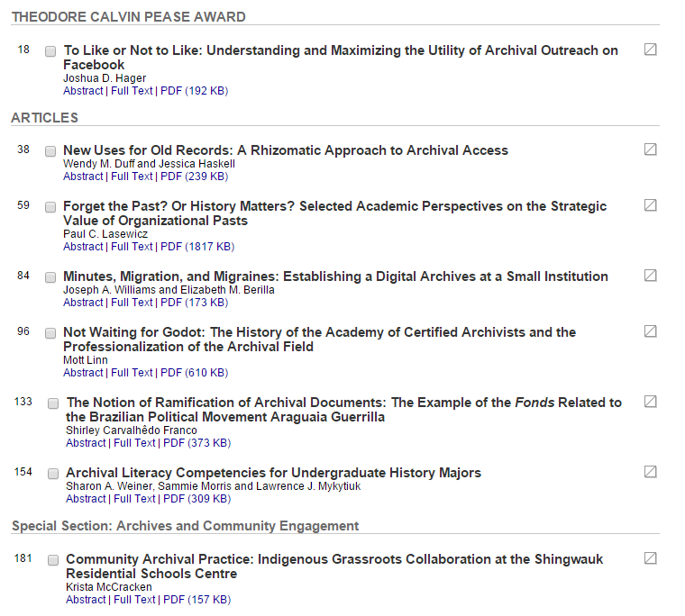Open Full Text of Mott Linn's article

point(132,373)
